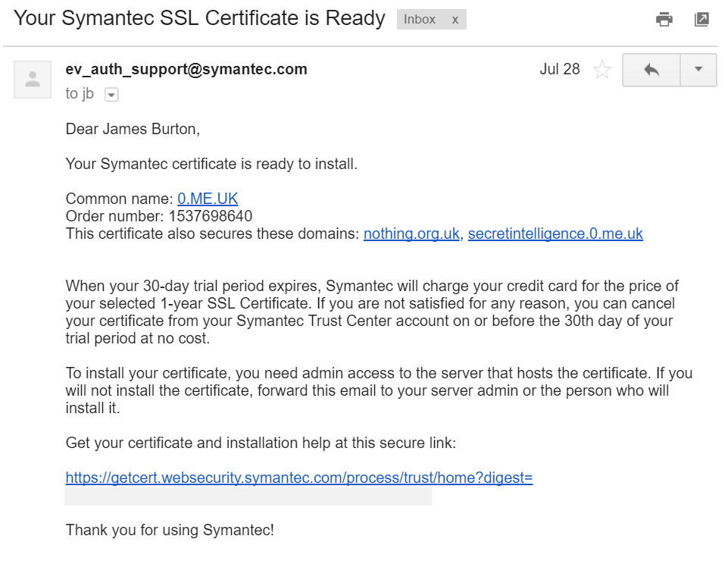Image resolution: width=728 pixels, height=583 pixels.
Task: Click 'Thank you for using Symantec!' line
Action: click(x=170, y=530)
